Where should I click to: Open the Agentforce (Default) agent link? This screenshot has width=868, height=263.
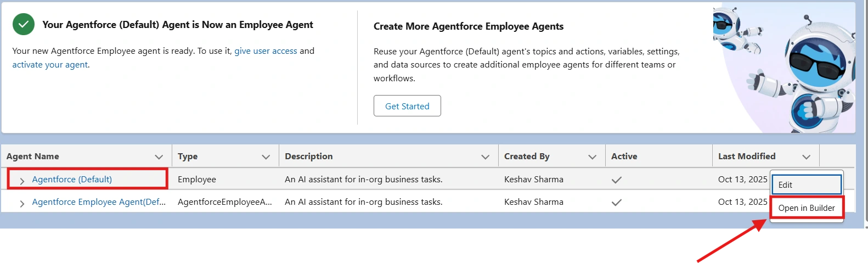click(72, 180)
